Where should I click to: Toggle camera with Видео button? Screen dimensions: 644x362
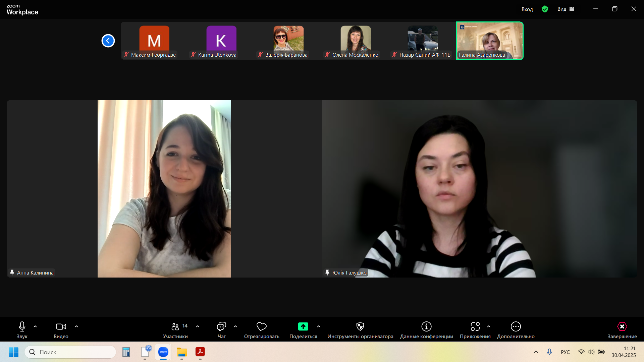(x=61, y=330)
